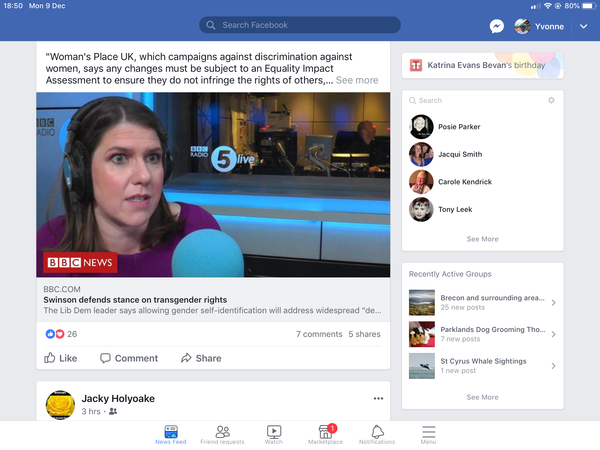Open 7 comments link
This screenshot has height=450, width=600.
click(319, 334)
